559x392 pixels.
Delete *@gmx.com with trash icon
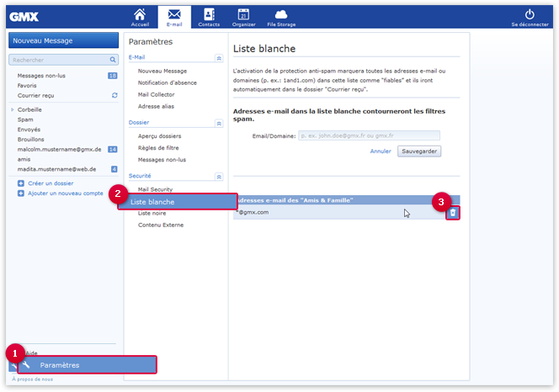tap(453, 213)
